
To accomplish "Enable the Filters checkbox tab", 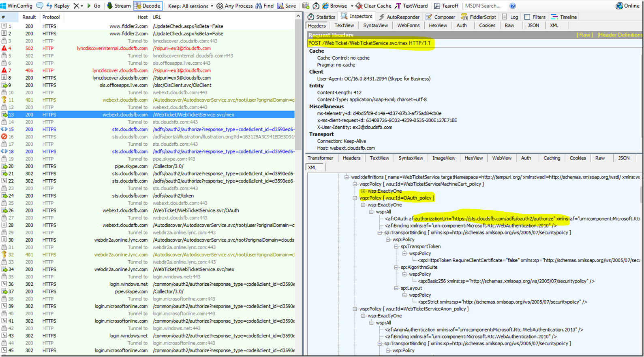I will coord(535,17).
